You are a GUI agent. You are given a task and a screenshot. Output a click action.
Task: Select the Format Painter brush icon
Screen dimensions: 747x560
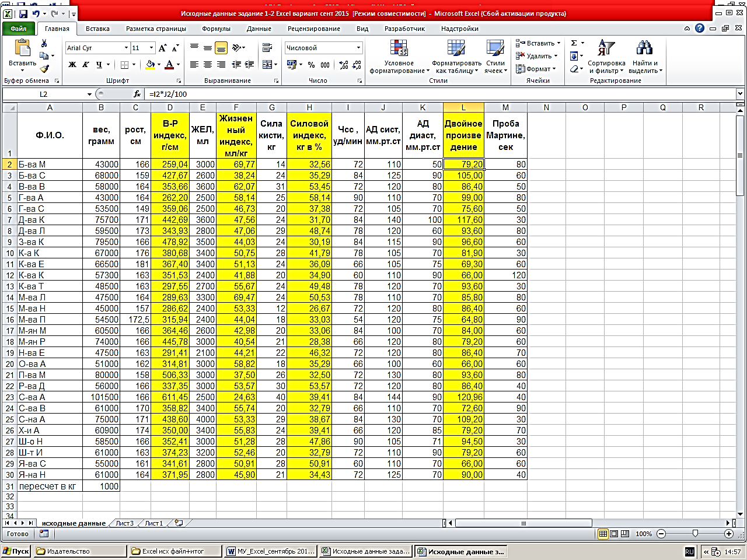44,69
